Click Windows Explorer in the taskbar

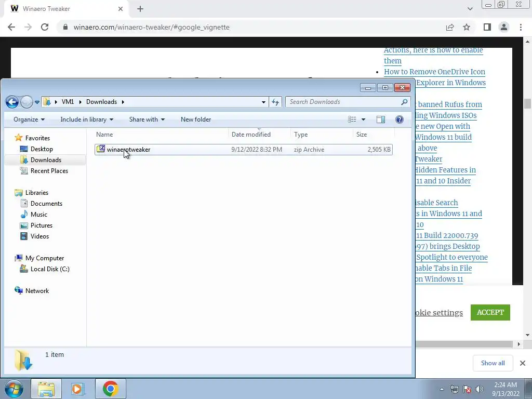(x=46, y=389)
